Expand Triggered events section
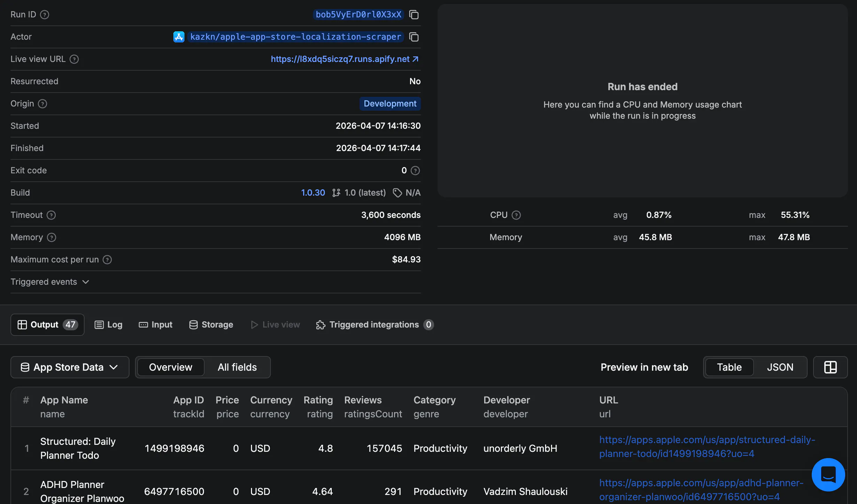857x504 pixels. click(x=50, y=282)
